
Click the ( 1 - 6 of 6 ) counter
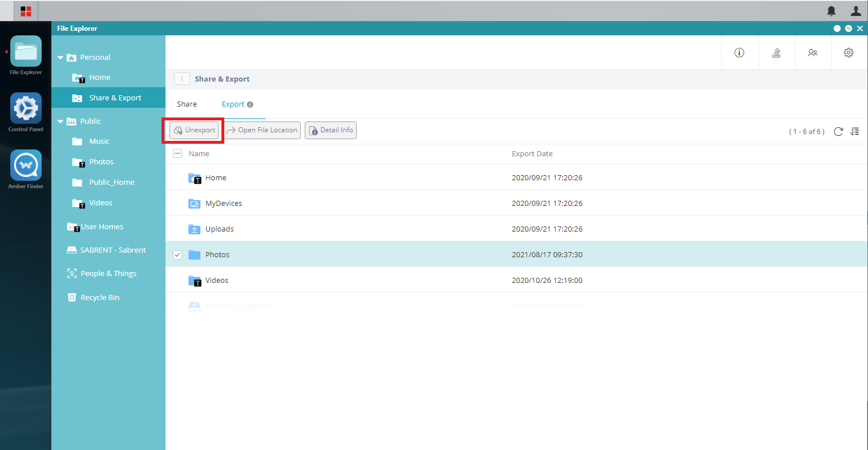(807, 132)
